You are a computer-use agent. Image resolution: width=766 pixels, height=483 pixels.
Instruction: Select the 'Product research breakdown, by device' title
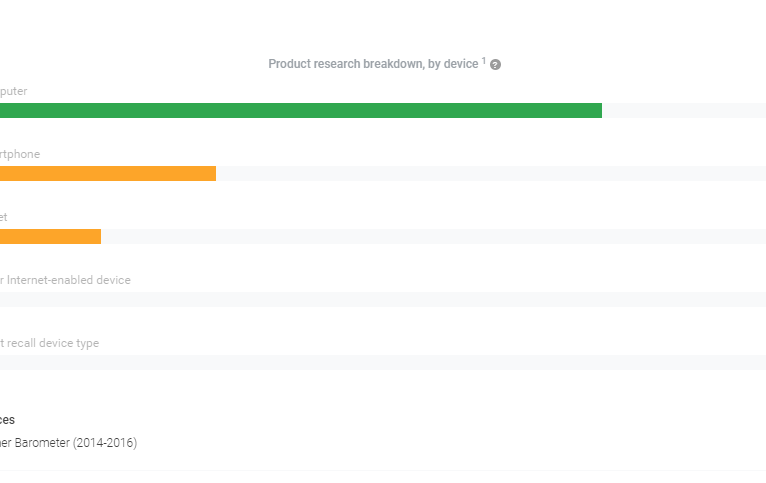pos(372,64)
